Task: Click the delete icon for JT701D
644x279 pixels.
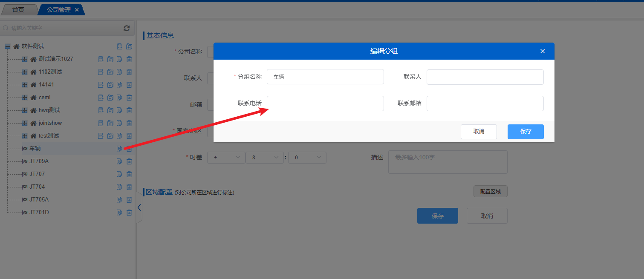Action: [x=129, y=213]
